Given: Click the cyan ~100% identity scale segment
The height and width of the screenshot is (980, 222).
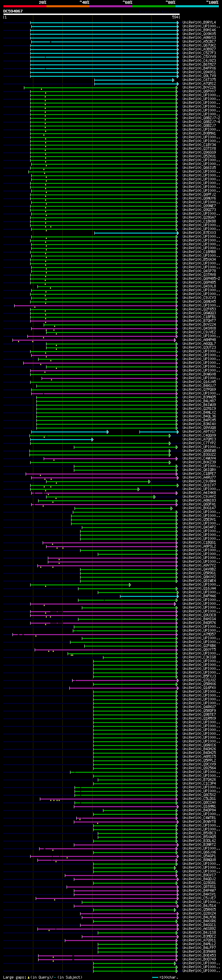Looking at the screenshot, I should click(197, 6).
